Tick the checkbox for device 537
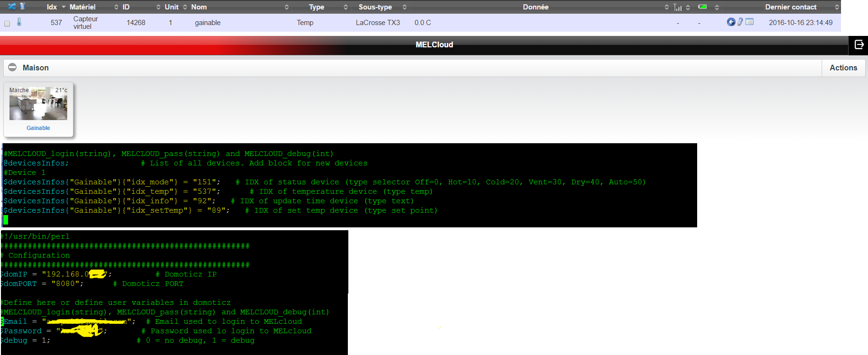This screenshot has height=355, width=868. tap(7, 24)
